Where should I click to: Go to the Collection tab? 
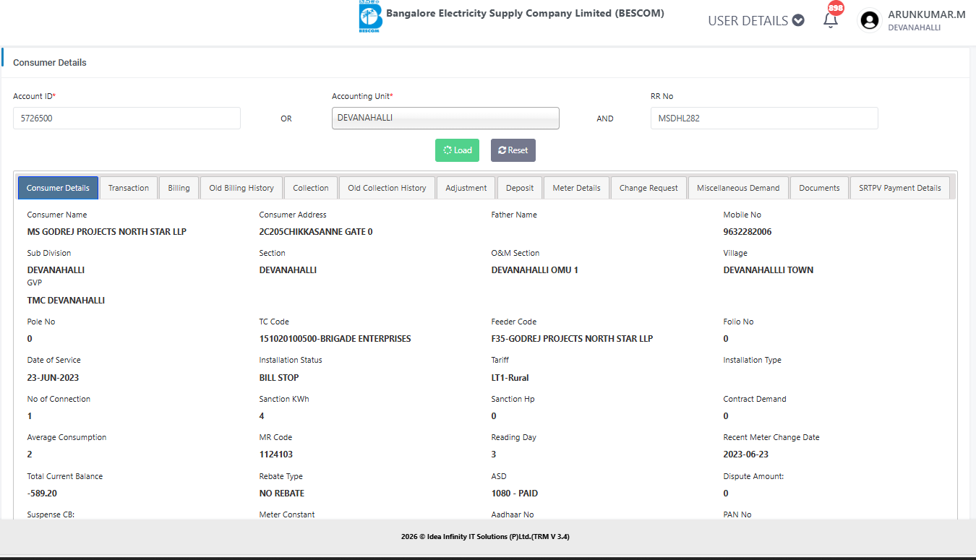point(311,188)
